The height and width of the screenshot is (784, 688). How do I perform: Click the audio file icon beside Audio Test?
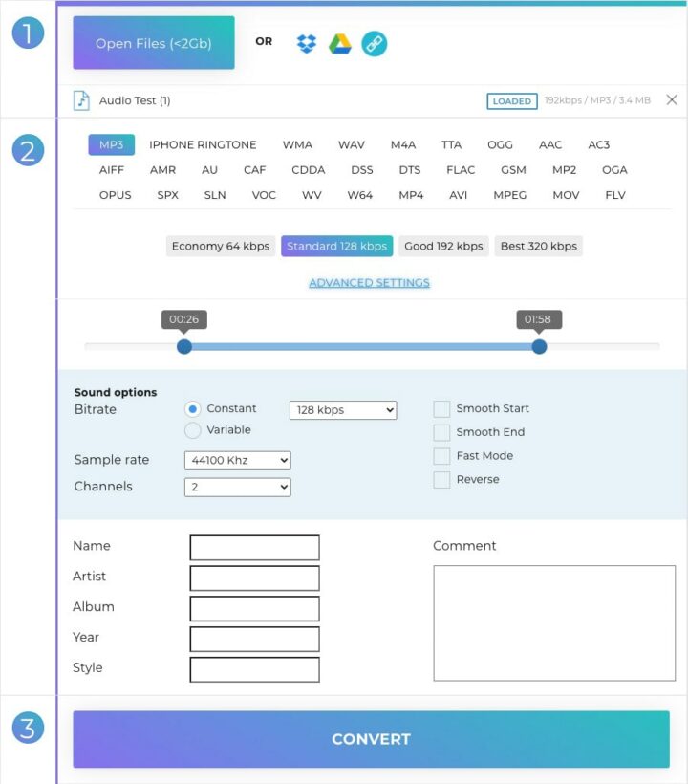point(82,100)
